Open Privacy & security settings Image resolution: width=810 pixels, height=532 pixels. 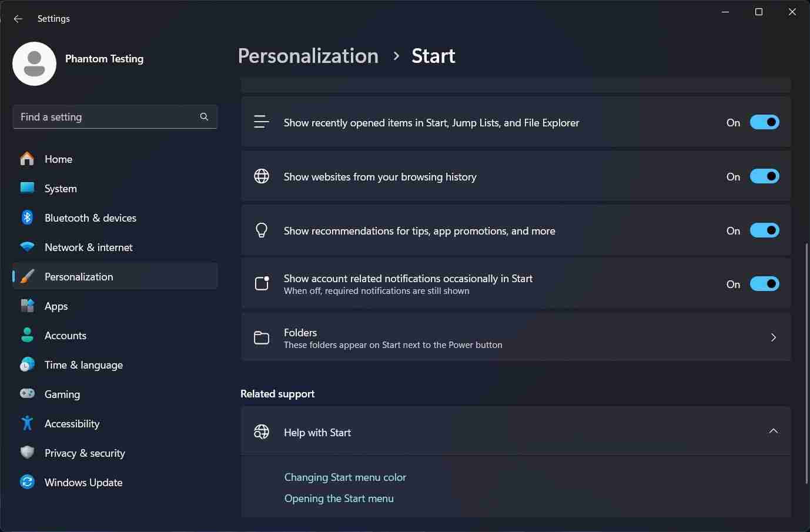[x=85, y=453]
